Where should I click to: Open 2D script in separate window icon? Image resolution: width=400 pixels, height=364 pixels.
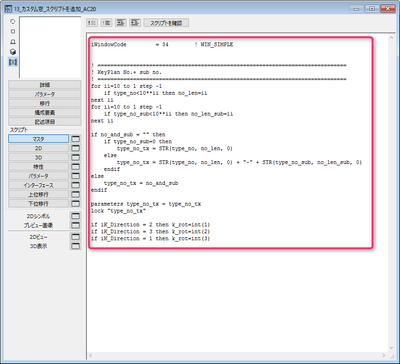point(76,148)
